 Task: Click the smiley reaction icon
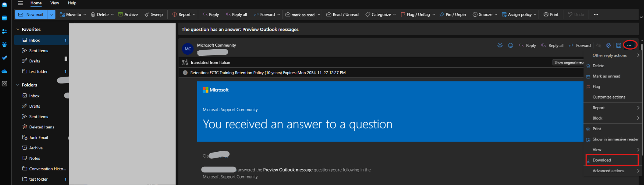pos(510,45)
